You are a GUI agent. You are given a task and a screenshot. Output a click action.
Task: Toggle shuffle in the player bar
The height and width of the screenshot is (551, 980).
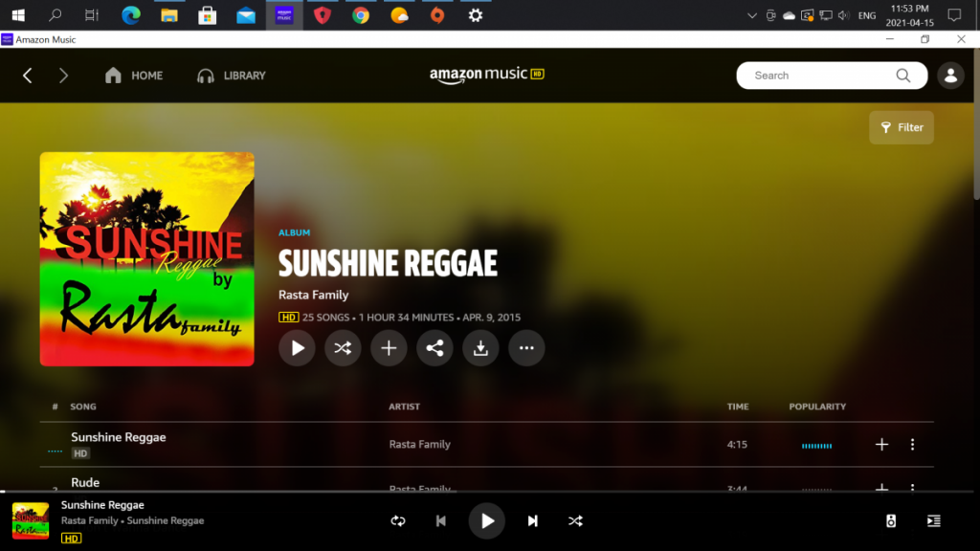click(575, 521)
